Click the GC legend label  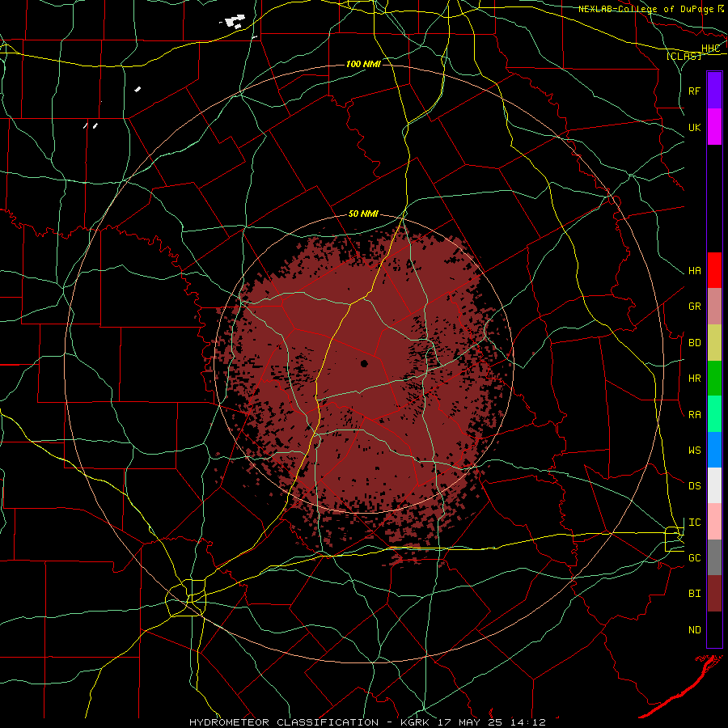point(694,558)
